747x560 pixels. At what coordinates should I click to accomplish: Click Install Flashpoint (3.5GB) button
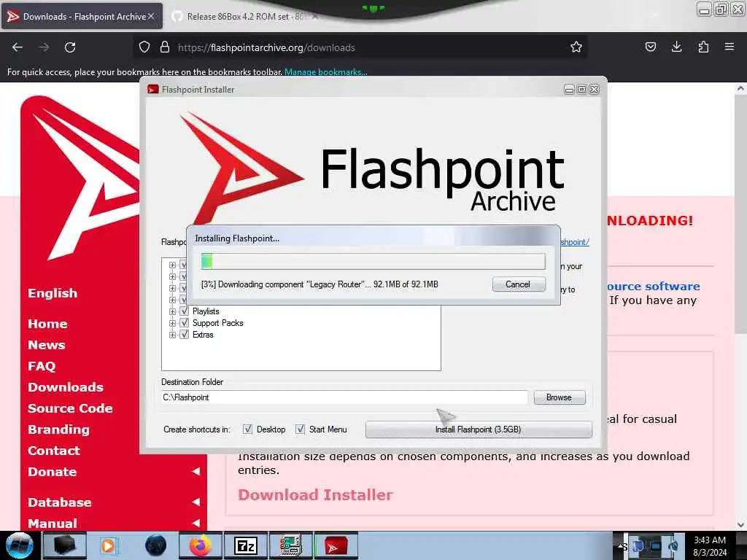tap(479, 429)
